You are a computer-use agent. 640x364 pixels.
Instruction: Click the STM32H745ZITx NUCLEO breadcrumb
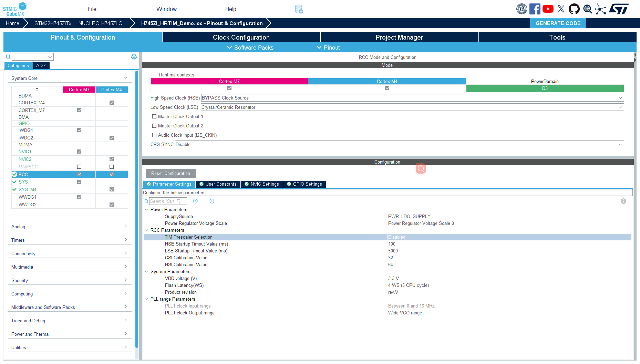79,23
